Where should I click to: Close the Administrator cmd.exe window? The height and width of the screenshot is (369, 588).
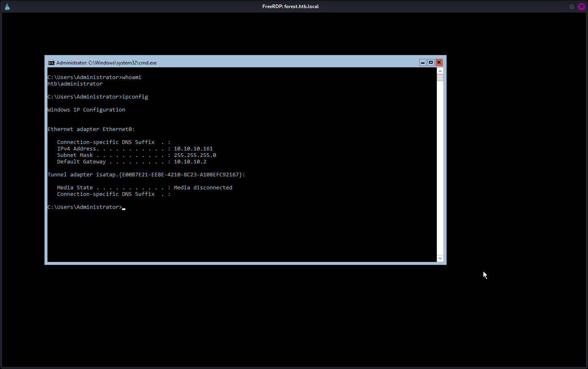(439, 62)
